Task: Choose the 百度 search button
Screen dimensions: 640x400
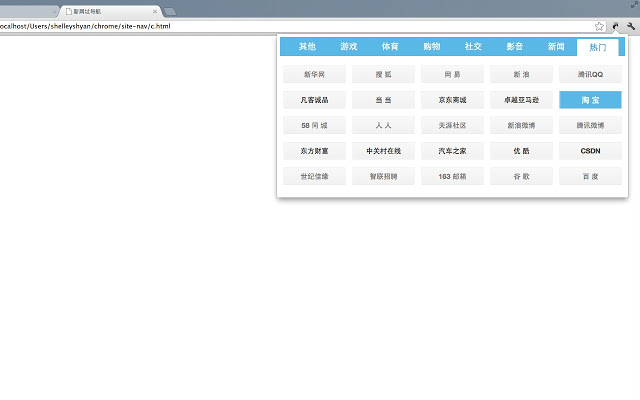Action: coord(590,176)
